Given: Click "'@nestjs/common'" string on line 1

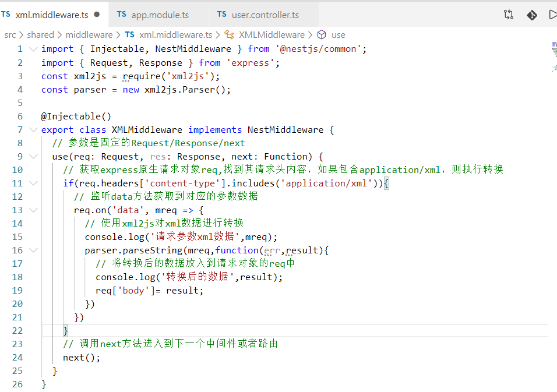Looking at the screenshot, I should click(318, 49).
